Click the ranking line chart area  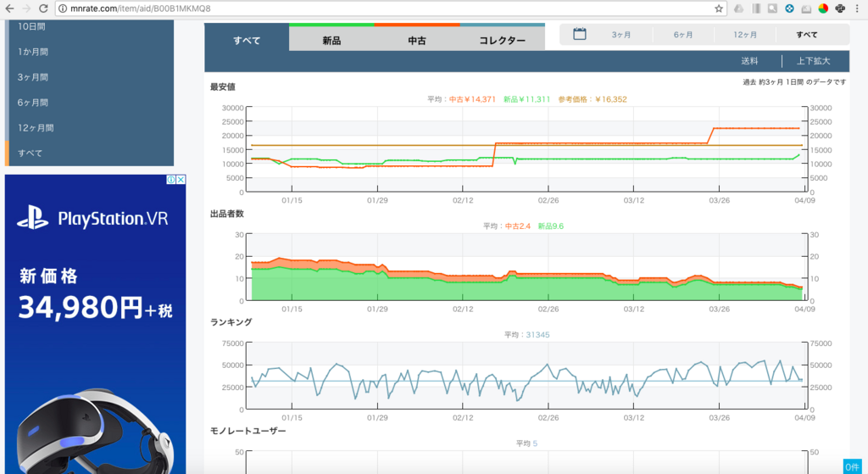[x=526, y=376]
